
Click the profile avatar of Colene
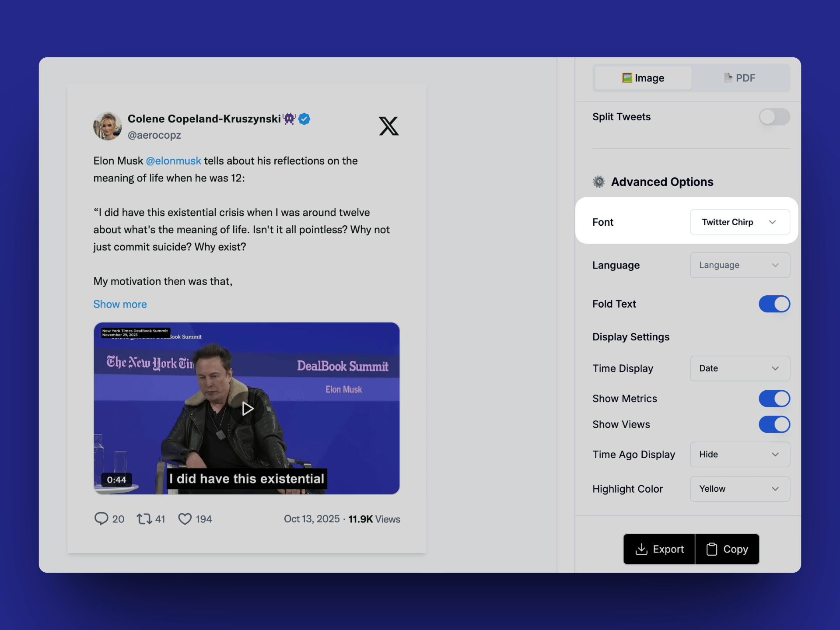point(108,126)
